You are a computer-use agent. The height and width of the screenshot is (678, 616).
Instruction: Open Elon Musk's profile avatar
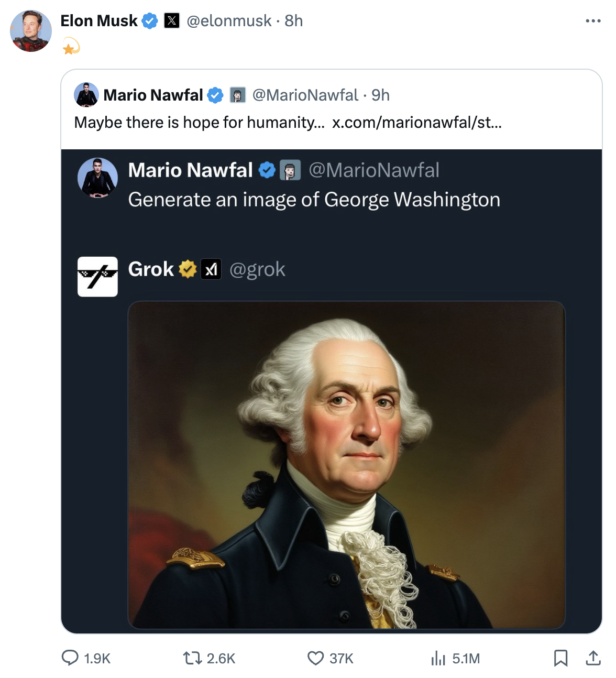click(x=31, y=31)
